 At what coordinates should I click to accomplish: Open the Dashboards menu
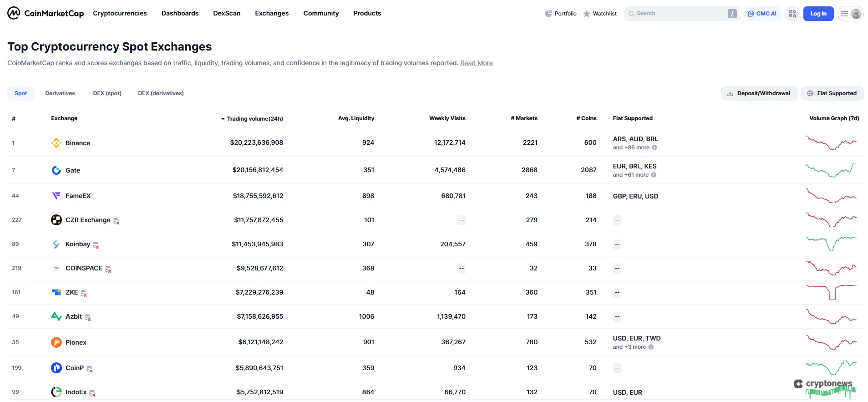click(180, 13)
